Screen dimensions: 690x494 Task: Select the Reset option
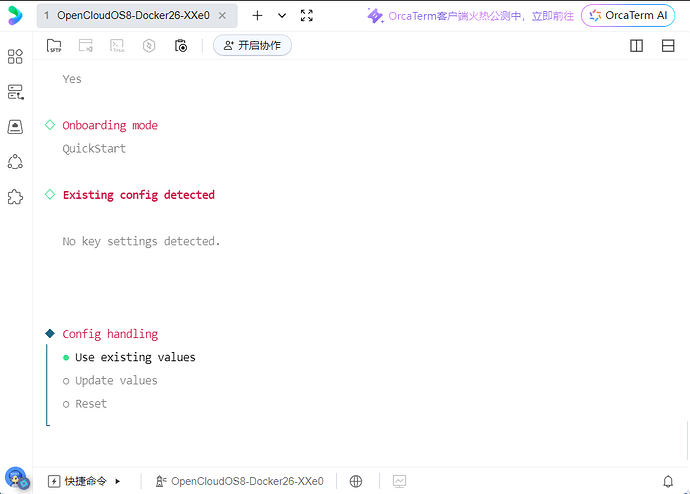click(85, 404)
